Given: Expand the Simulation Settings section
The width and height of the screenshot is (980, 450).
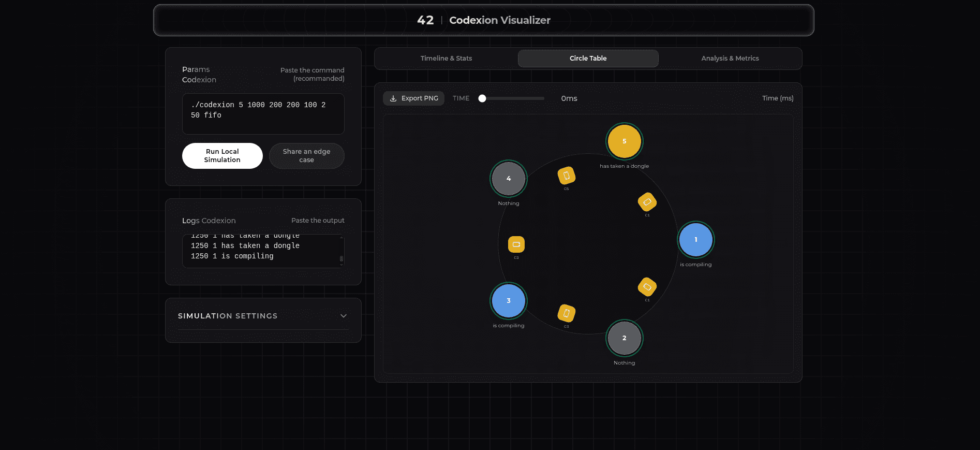Looking at the screenshot, I should pyautogui.click(x=263, y=316).
